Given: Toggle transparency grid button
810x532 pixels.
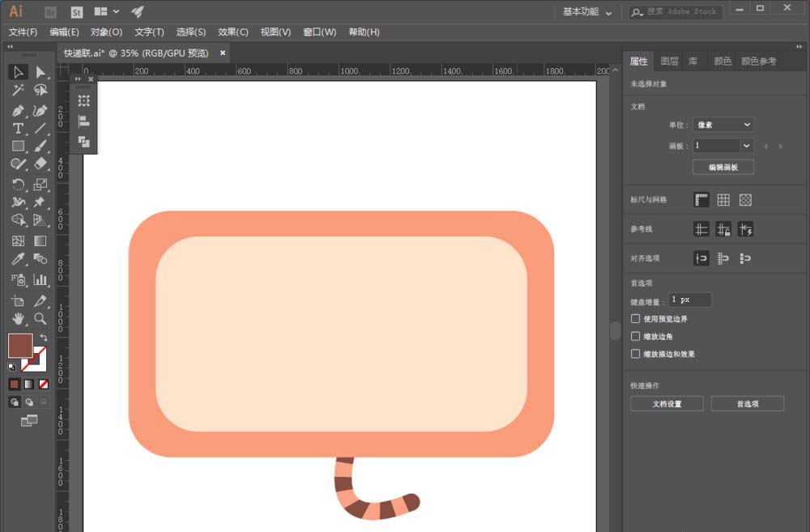Looking at the screenshot, I should 745,200.
